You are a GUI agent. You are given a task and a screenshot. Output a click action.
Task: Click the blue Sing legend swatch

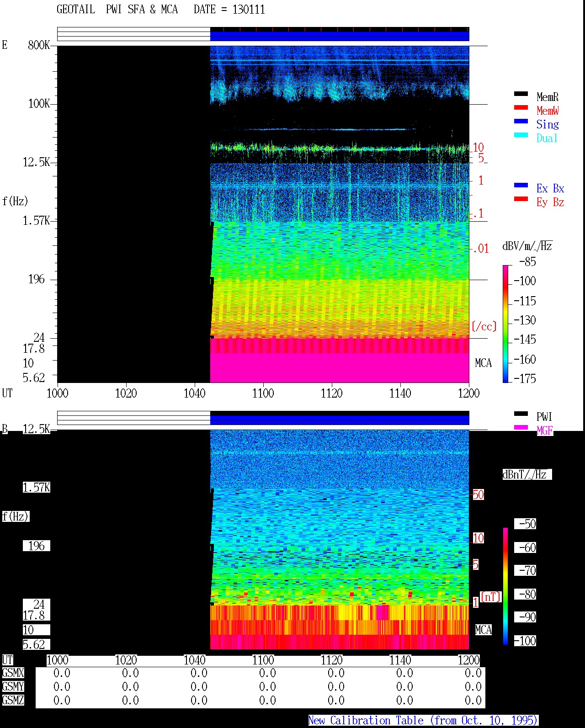[521, 122]
